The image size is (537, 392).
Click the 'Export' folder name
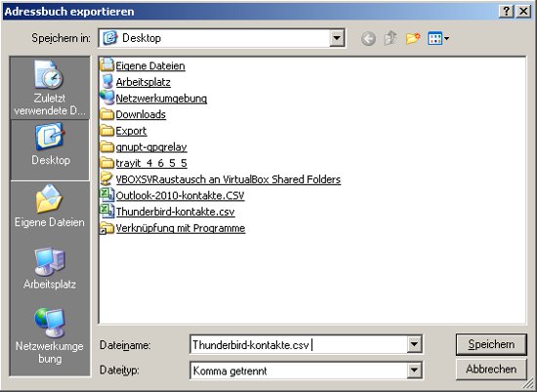point(131,131)
